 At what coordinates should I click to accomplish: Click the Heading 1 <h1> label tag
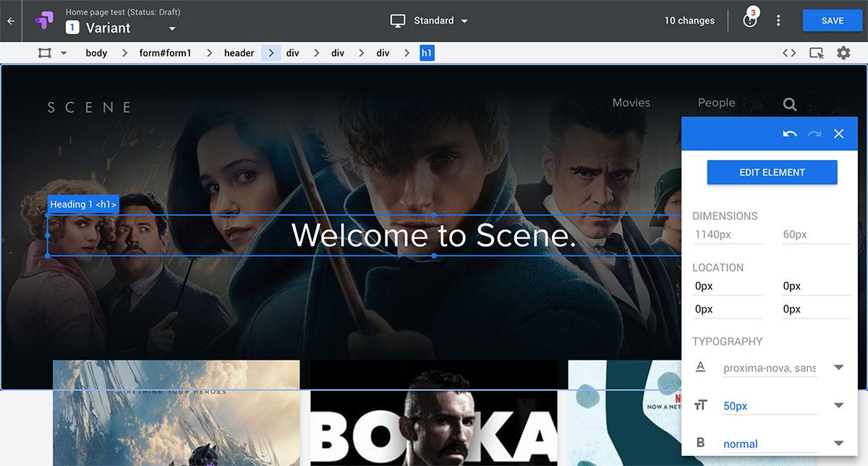83,205
